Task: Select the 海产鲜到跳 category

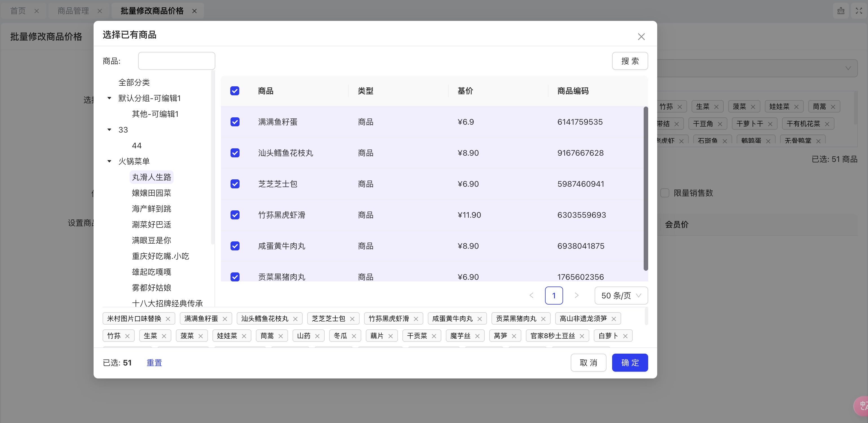Action: click(x=152, y=209)
